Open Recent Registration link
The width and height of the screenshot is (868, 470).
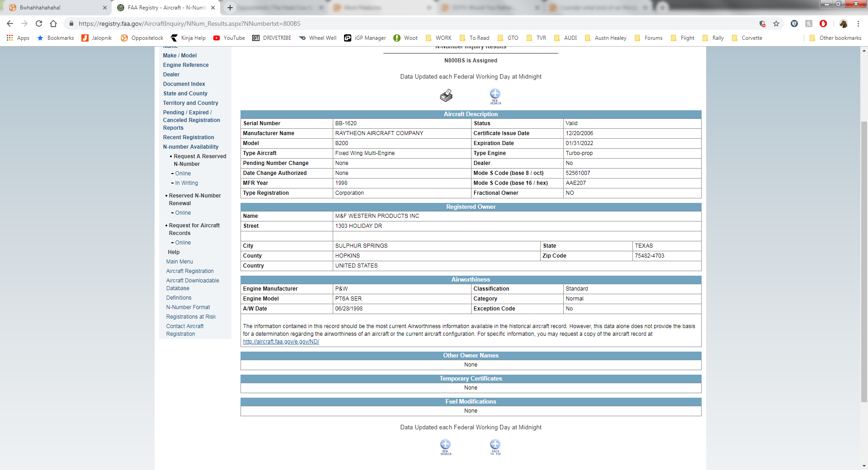[x=189, y=137]
